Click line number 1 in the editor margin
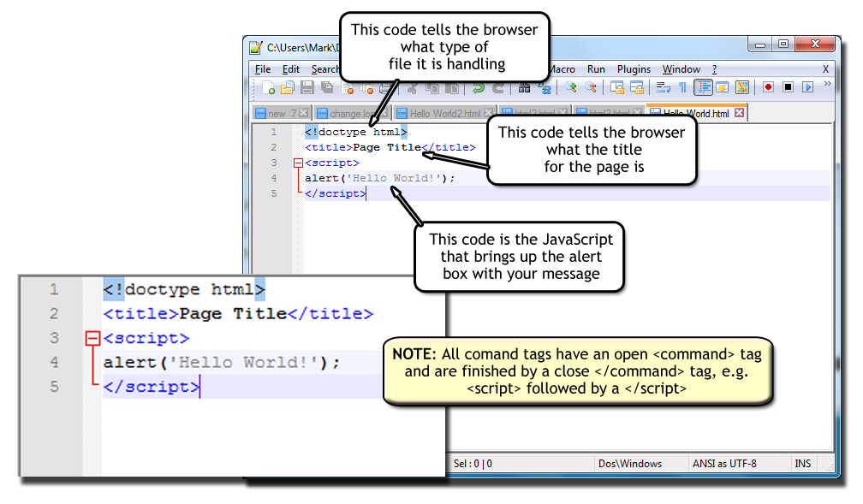Viewport: 863px width, 504px height. tap(274, 132)
